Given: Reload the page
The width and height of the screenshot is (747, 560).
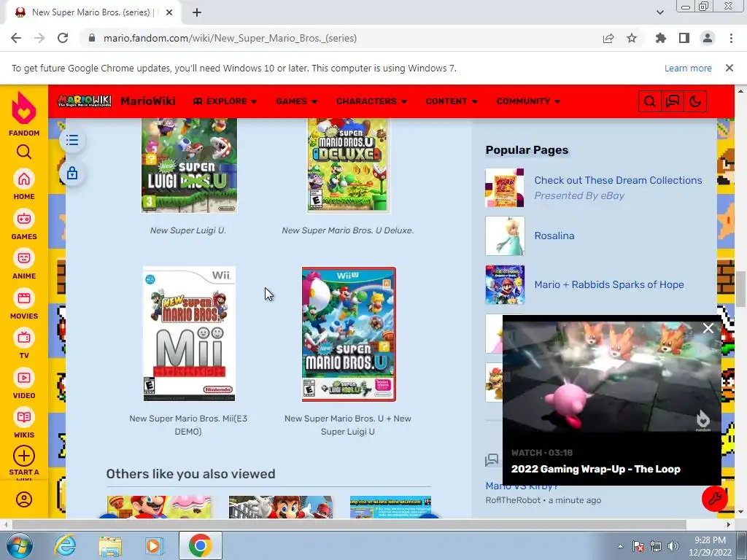Looking at the screenshot, I should point(63,38).
